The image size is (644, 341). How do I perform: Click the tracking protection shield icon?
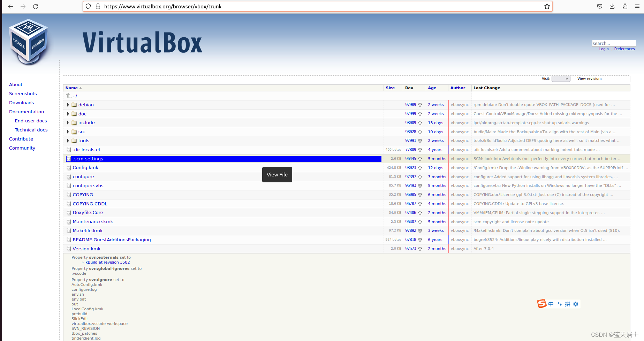[89, 6]
